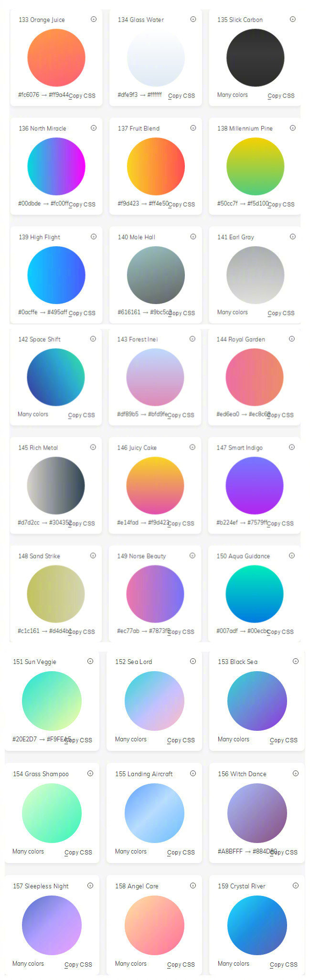Click the circle icon on Orange Juice card
The image size is (310, 980).
coord(94,19)
